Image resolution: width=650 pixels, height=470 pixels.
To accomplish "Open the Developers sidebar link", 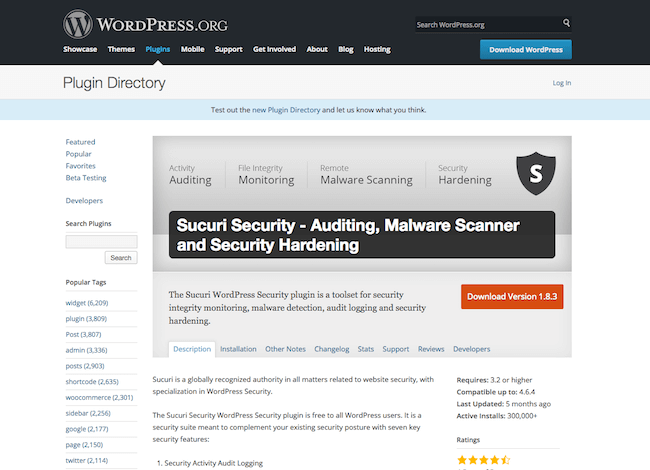I will coord(84,201).
